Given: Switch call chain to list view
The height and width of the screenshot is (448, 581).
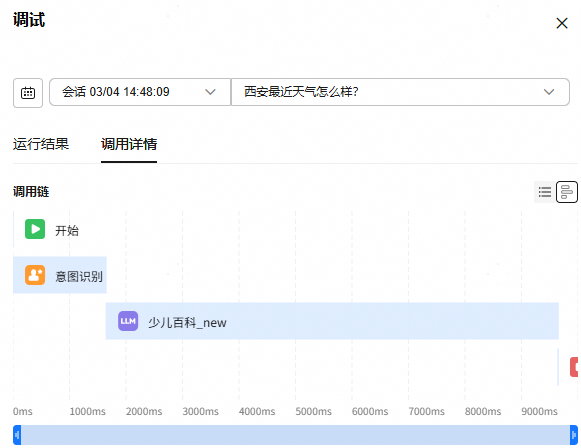Looking at the screenshot, I should (545, 192).
